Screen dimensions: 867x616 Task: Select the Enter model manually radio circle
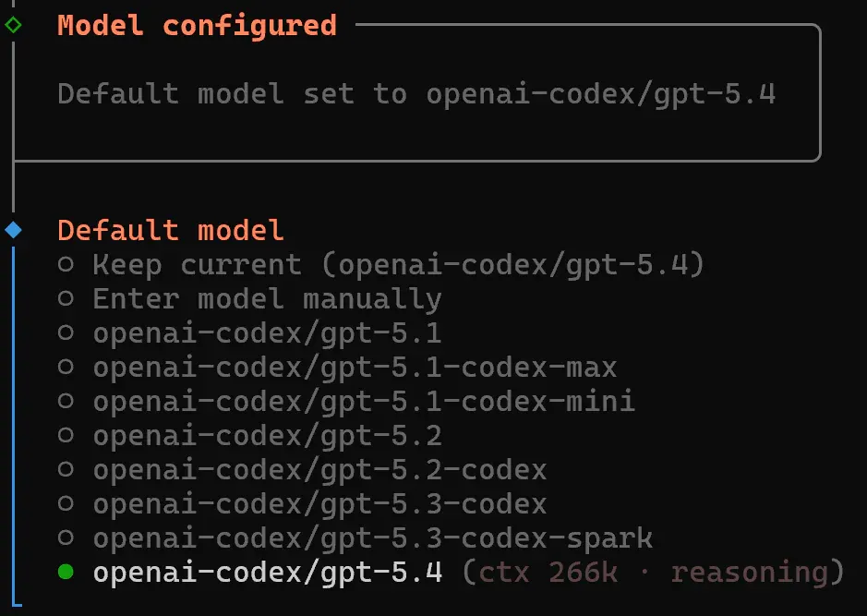click(66, 298)
